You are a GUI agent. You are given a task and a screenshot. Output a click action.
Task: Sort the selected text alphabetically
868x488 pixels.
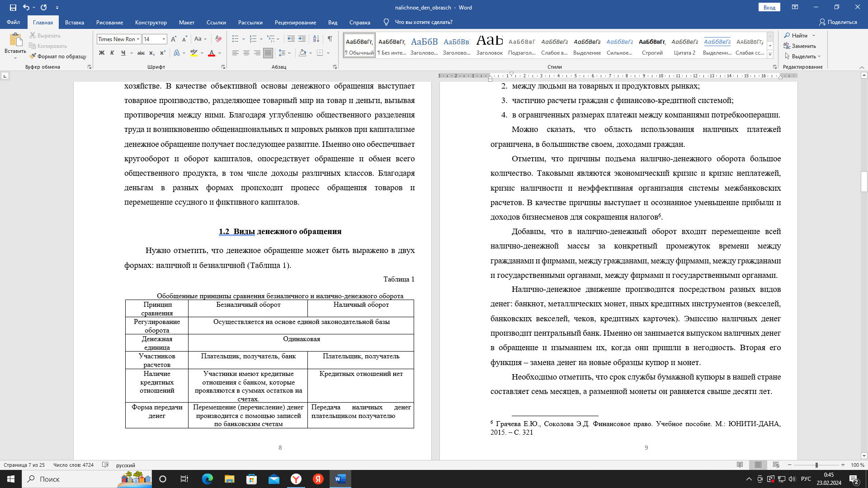tap(316, 39)
